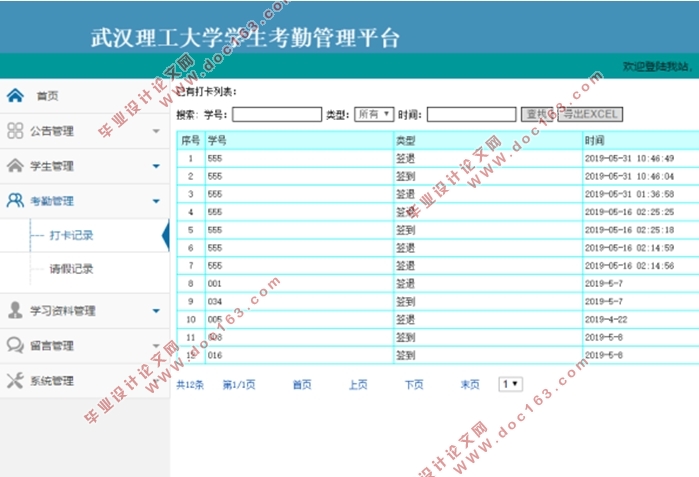Screen dimensions: 699x477
Task: Open the 系统管理 menu label
Action: [x=52, y=381]
